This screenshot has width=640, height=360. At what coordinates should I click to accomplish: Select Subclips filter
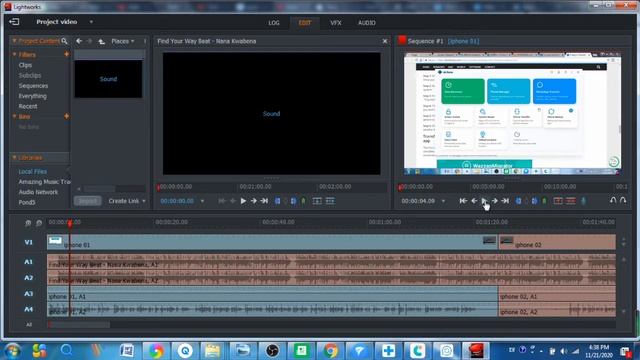click(30, 76)
